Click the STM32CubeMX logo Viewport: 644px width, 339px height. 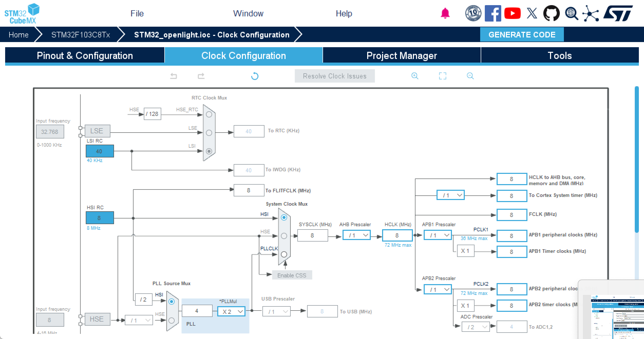point(22,14)
